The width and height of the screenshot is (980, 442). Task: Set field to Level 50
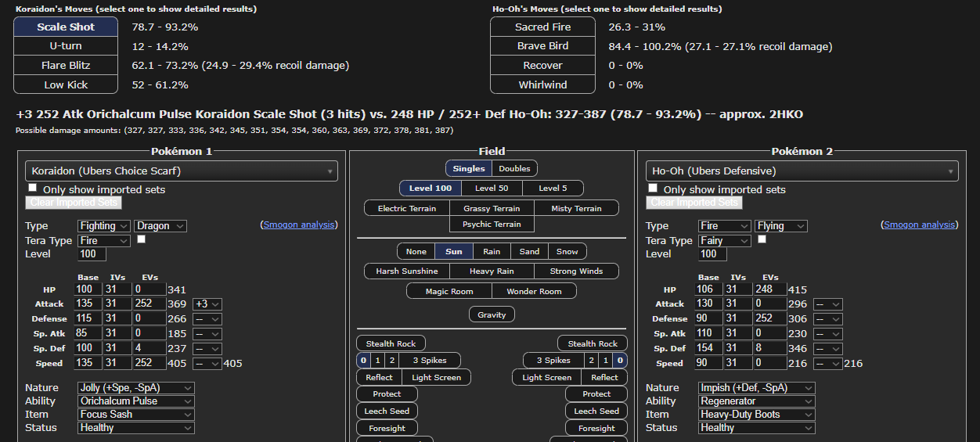coord(492,188)
